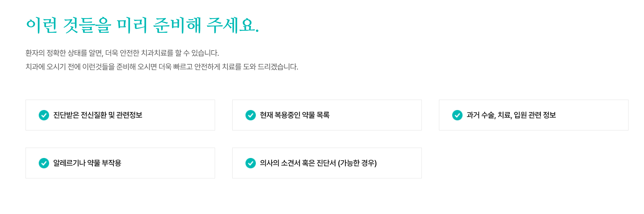644x214 pixels.
Task: Select the 알레르기나 약물 부작용 label text
Action: (x=87, y=163)
